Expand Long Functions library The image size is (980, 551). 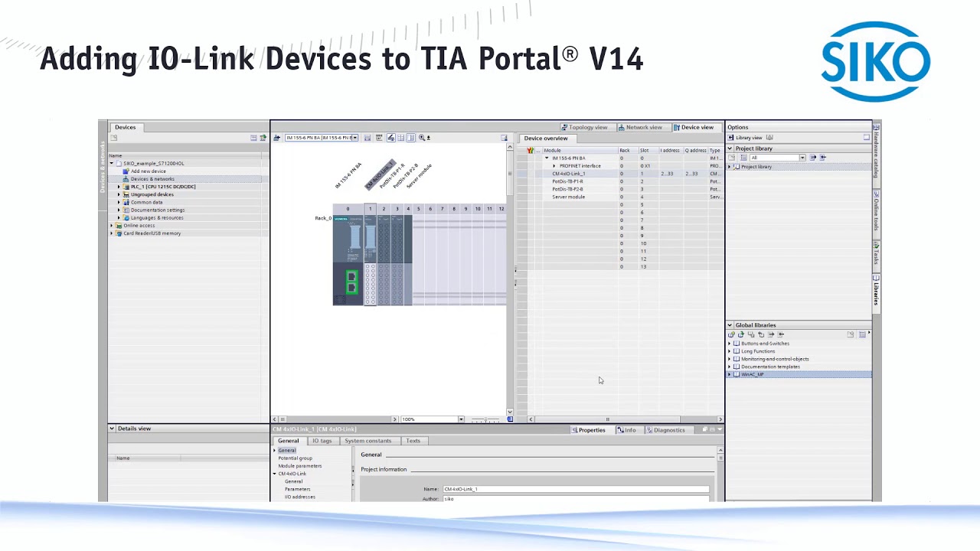[x=729, y=351]
